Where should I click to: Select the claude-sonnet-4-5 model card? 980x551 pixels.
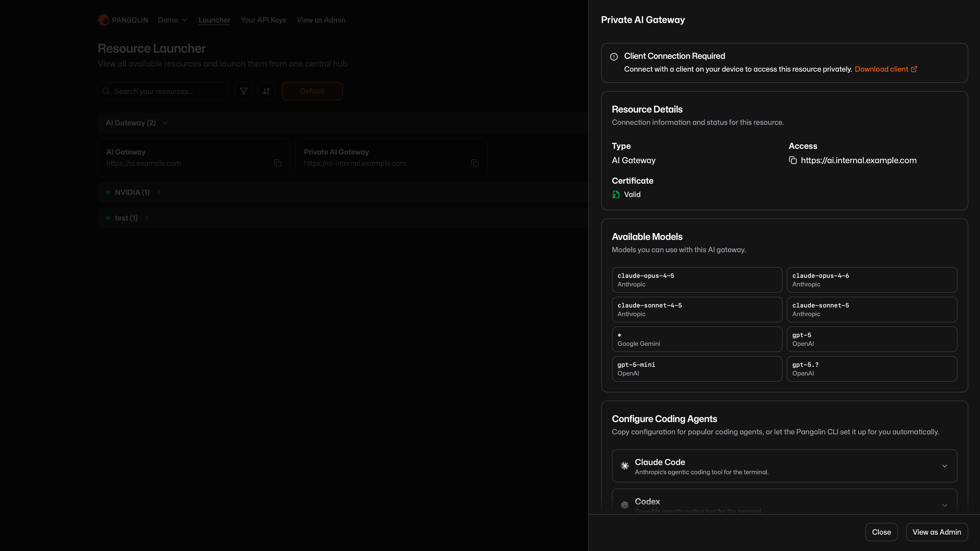[697, 310]
